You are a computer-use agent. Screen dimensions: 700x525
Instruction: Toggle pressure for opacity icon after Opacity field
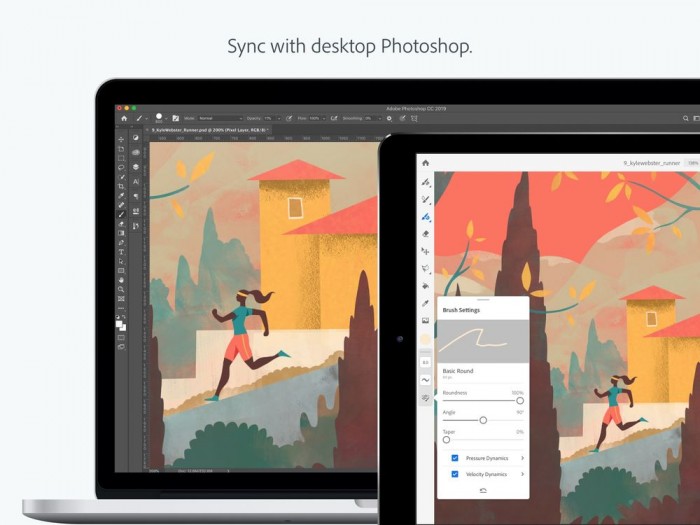[289, 118]
